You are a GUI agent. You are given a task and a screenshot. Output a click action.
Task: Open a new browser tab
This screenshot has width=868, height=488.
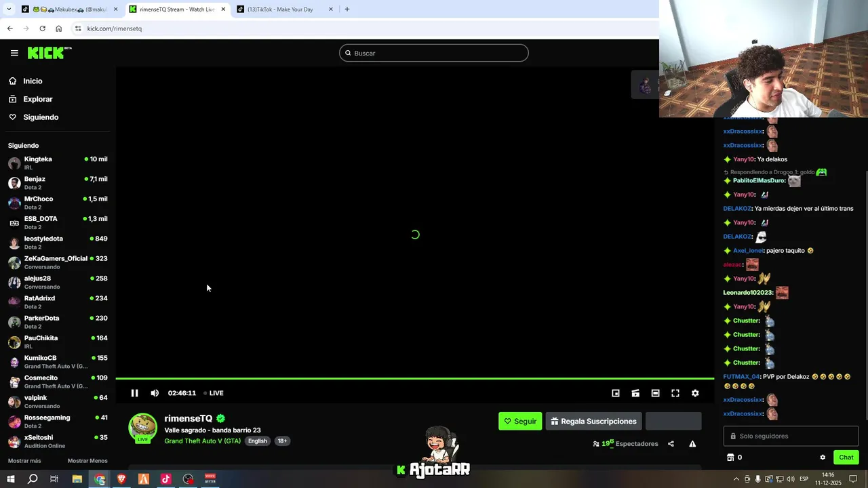pyautogui.click(x=347, y=9)
